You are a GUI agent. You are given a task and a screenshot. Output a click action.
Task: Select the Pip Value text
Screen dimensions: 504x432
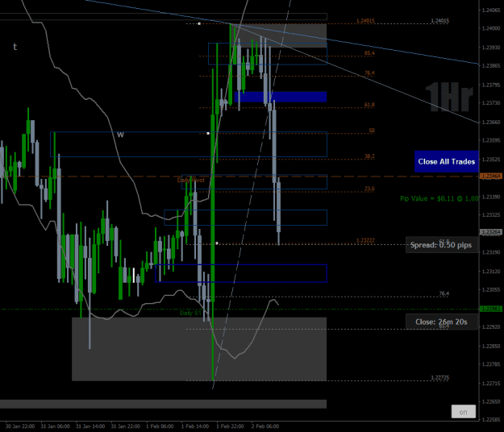tap(439, 198)
